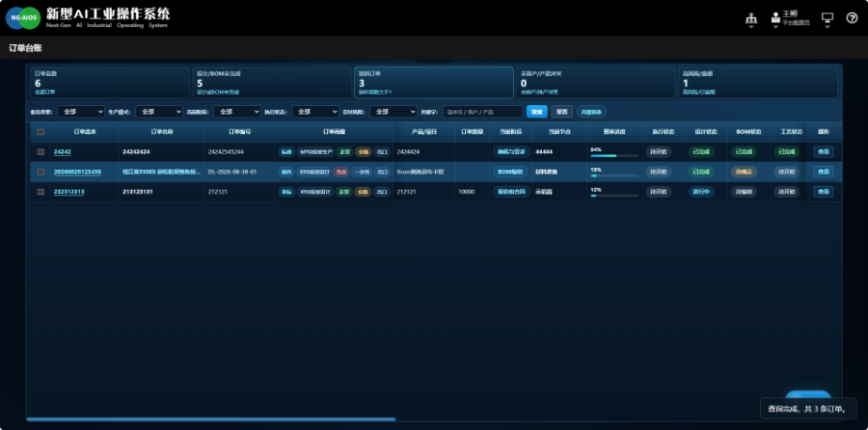Click order name 24242424 cell
868x430 pixels.
[x=136, y=151]
